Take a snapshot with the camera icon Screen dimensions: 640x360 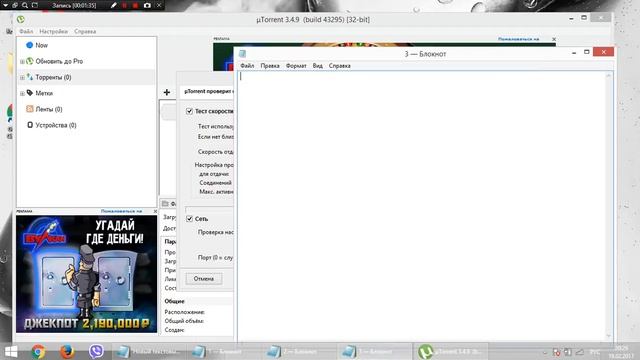147,5
